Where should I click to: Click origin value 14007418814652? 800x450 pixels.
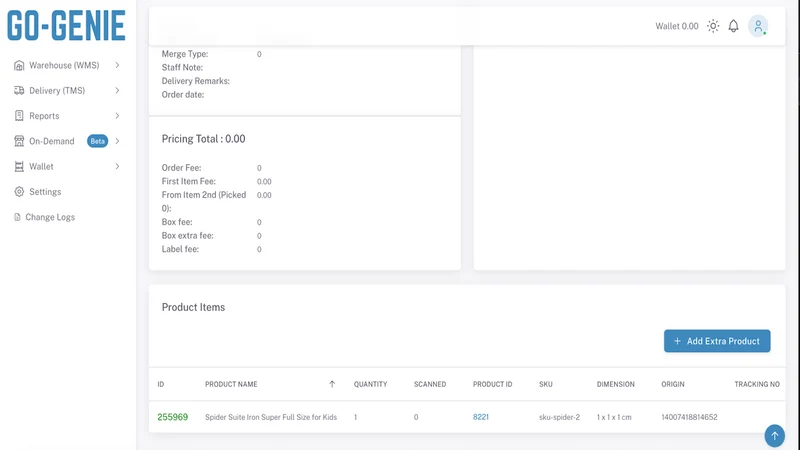pyautogui.click(x=689, y=417)
